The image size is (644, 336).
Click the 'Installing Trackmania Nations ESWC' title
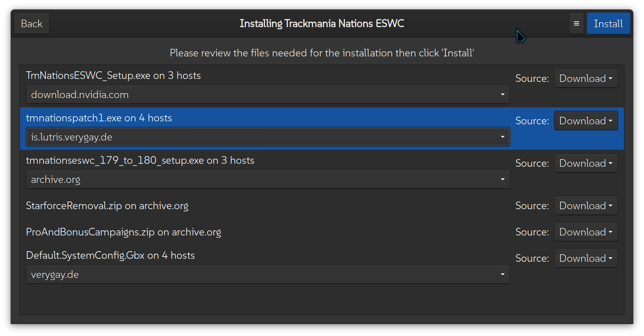322,23
